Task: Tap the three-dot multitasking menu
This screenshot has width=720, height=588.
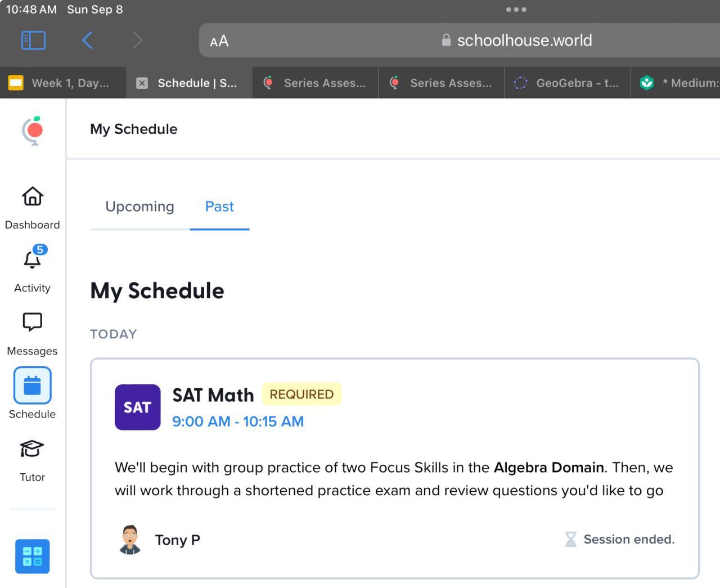Action: point(516,10)
